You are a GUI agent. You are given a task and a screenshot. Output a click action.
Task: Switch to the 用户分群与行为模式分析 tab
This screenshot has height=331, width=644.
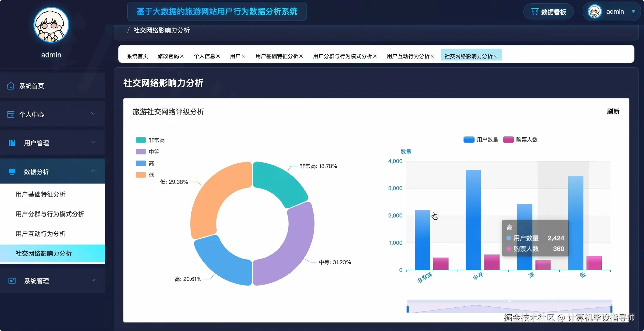pyautogui.click(x=342, y=56)
